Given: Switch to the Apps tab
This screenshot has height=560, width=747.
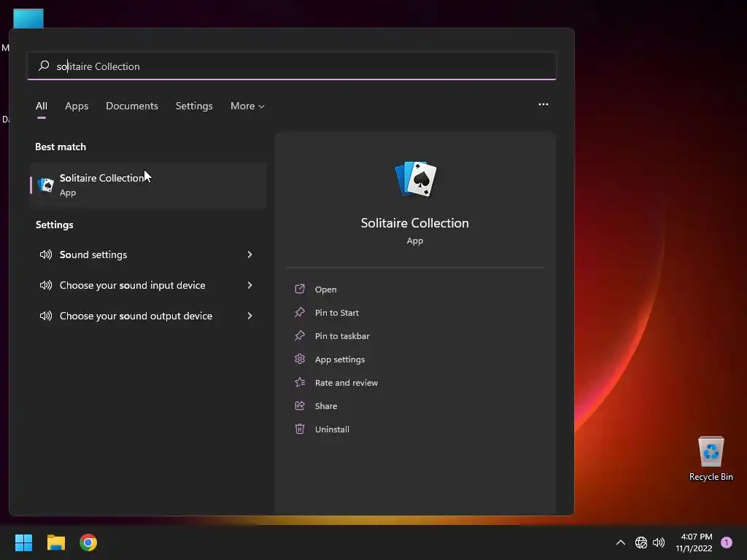Looking at the screenshot, I should (x=77, y=106).
